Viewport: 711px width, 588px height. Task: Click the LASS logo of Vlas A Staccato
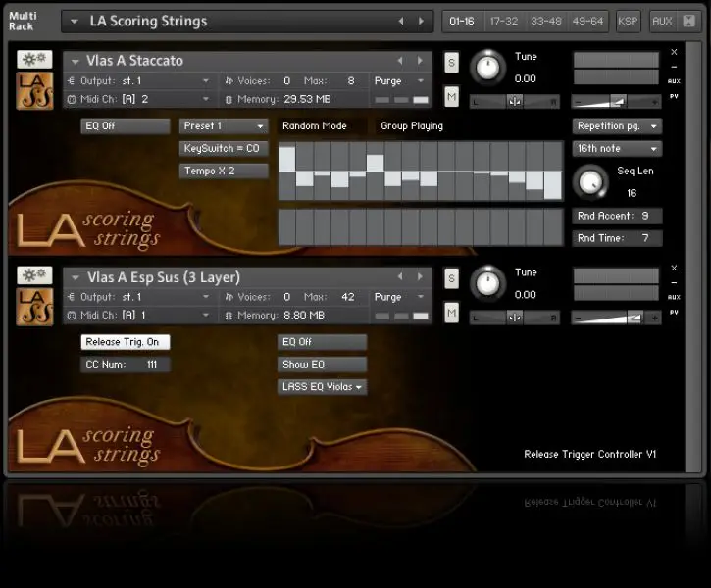(x=35, y=91)
